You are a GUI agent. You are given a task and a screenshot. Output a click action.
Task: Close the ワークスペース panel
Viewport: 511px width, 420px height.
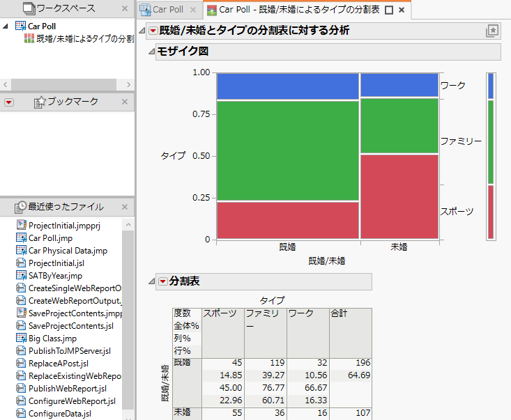125,8
